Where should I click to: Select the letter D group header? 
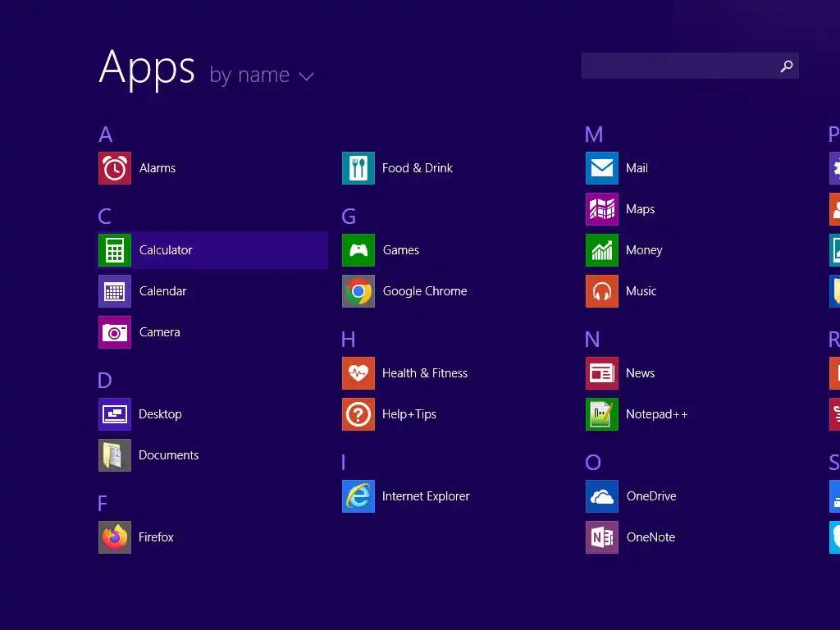(105, 381)
